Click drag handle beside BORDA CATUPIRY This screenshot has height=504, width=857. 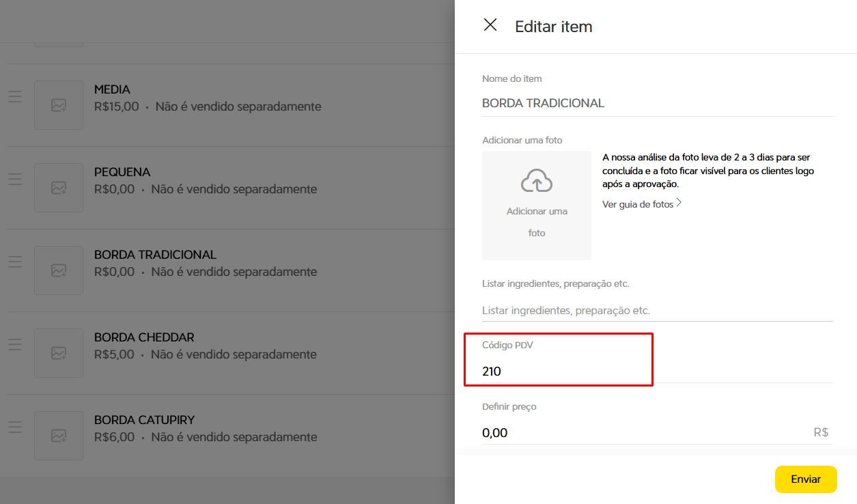click(x=15, y=428)
